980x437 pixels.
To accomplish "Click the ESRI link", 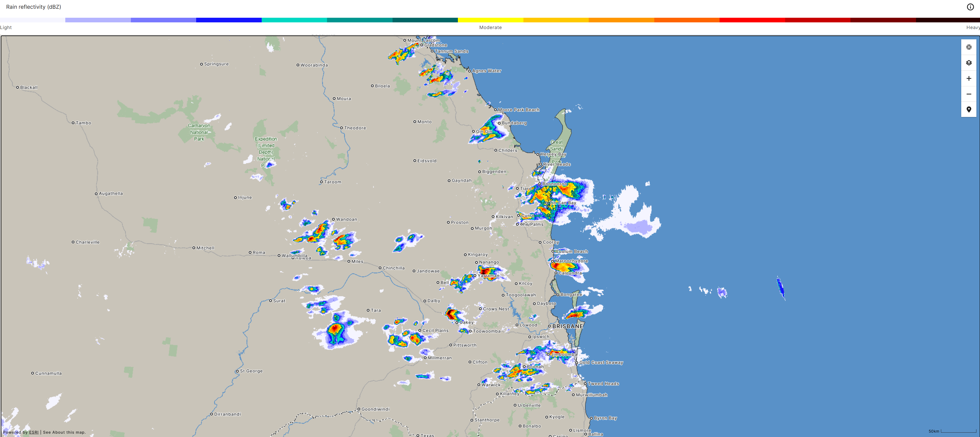I will [x=34, y=432].
